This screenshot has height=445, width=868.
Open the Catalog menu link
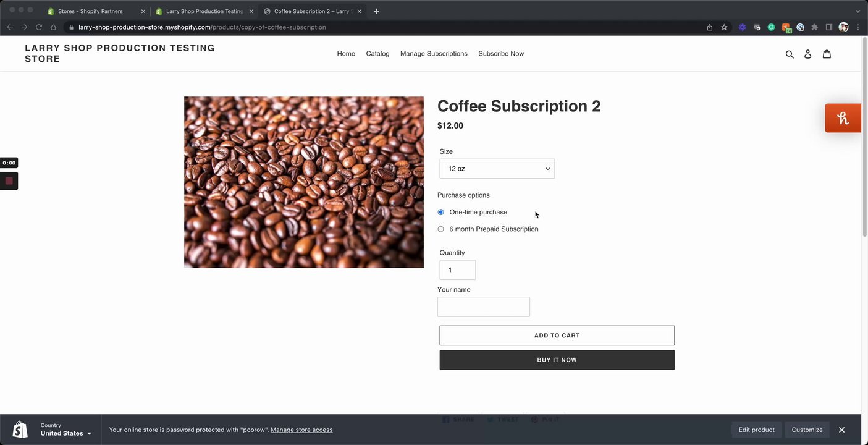(377, 54)
